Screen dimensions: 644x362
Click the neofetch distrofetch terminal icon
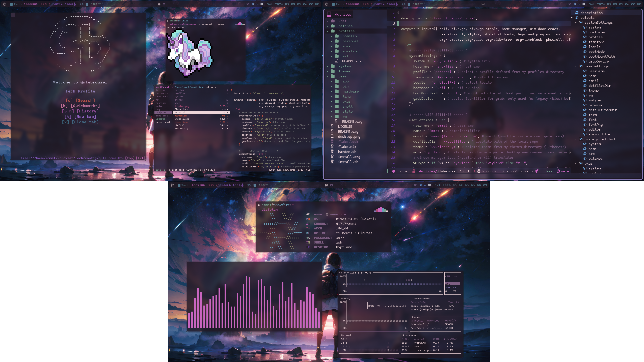tap(258, 205)
